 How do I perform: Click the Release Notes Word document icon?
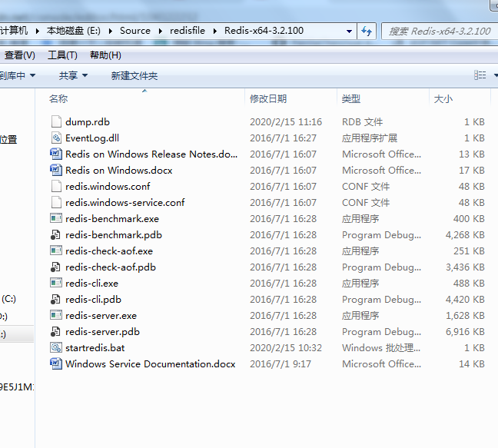(x=56, y=154)
